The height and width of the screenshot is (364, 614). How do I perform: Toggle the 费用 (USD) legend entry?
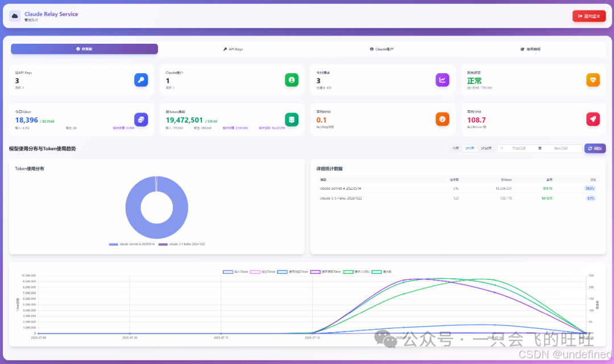[x=356, y=272]
